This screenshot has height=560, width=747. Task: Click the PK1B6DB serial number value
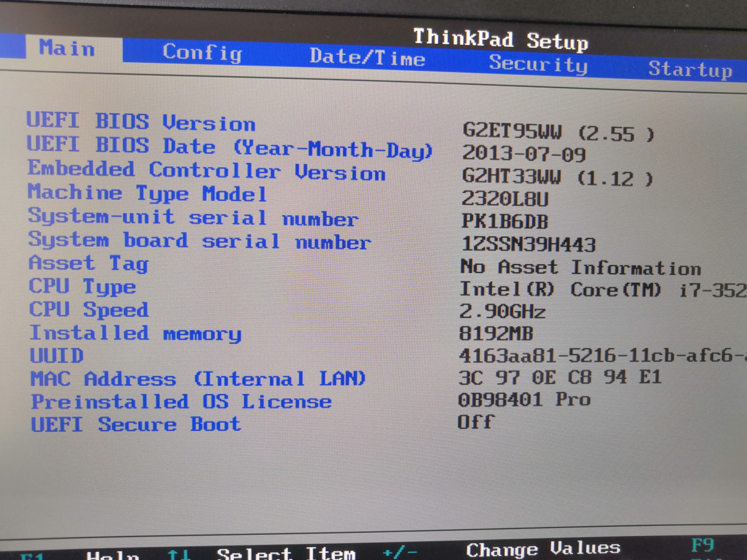click(x=504, y=222)
